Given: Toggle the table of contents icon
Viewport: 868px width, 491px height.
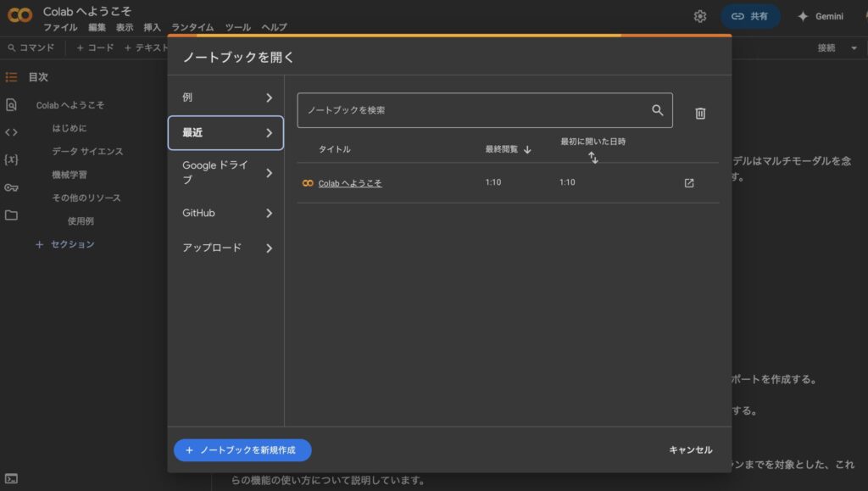Looking at the screenshot, I should click(x=11, y=77).
